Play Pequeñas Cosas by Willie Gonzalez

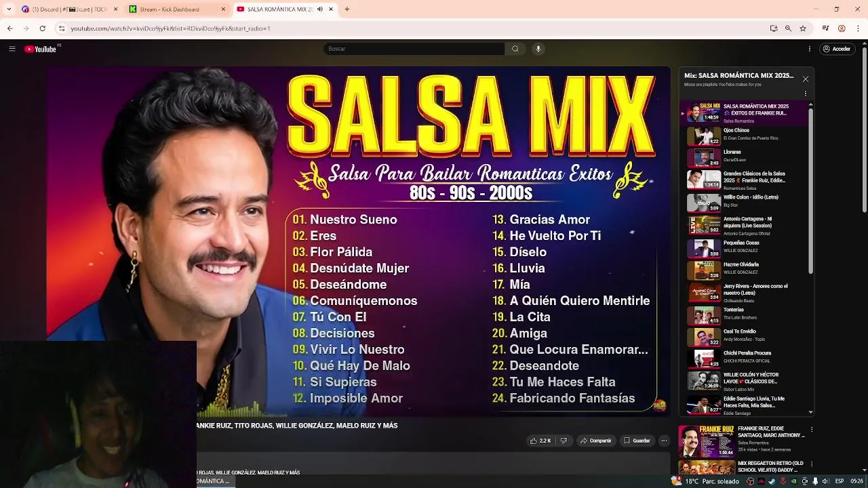point(746,248)
